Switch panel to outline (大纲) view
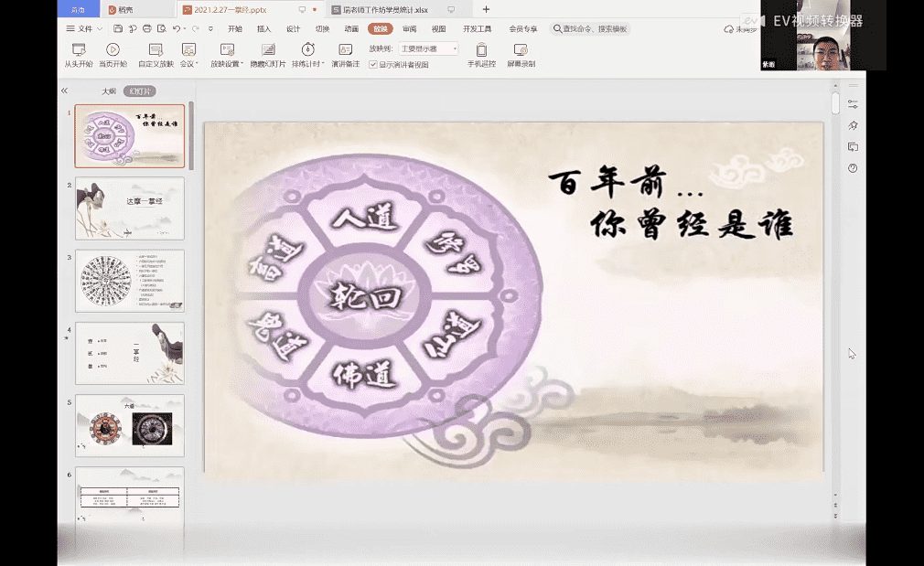924x566 pixels. pyautogui.click(x=109, y=91)
